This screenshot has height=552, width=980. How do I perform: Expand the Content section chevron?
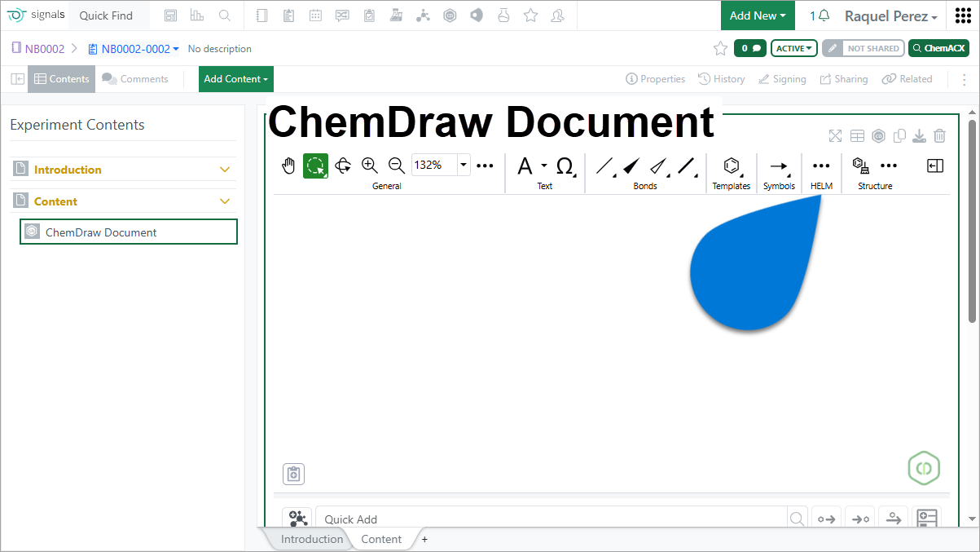coord(226,201)
